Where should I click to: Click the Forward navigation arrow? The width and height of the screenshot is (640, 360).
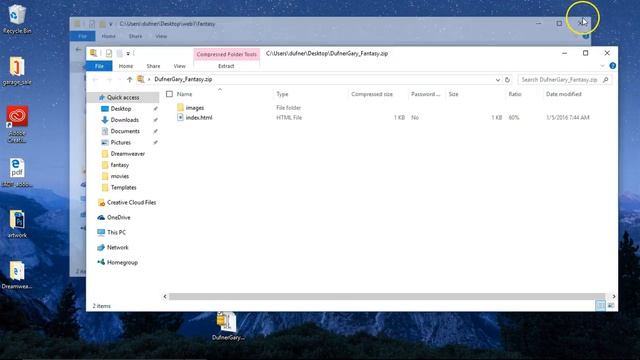click(x=109, y=80)
